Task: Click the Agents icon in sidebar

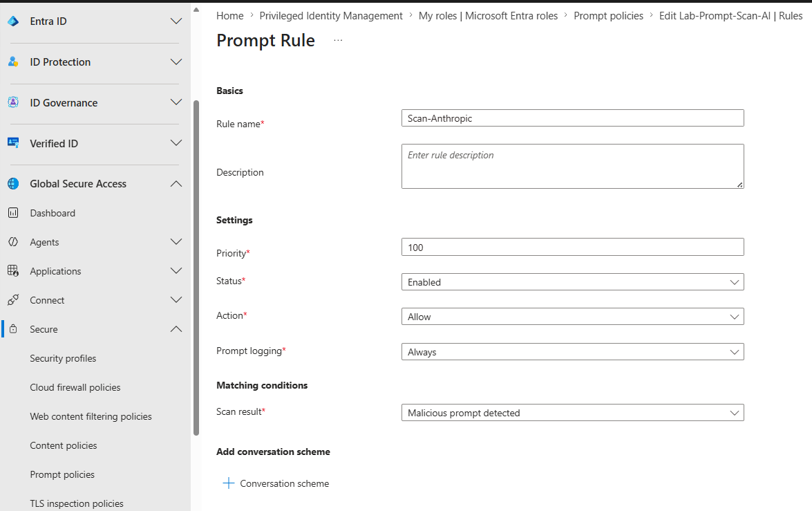Action: coord(13,242)
